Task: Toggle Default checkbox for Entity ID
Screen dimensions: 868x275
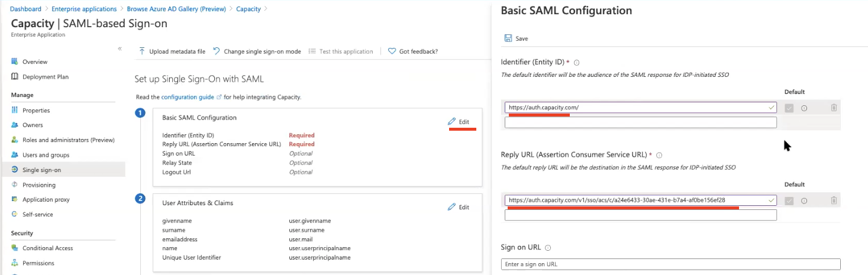Action: click(x=789, y=108)
